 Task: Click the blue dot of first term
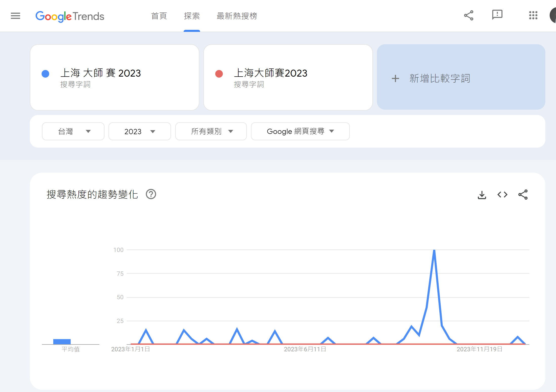click(x=46, y=74)
